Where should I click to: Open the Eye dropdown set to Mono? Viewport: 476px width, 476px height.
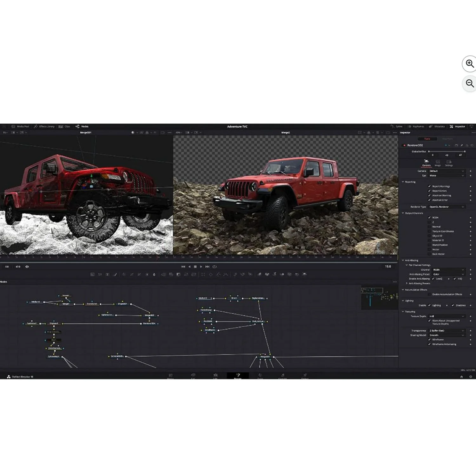pyautogui.click(x=447, y=175)
